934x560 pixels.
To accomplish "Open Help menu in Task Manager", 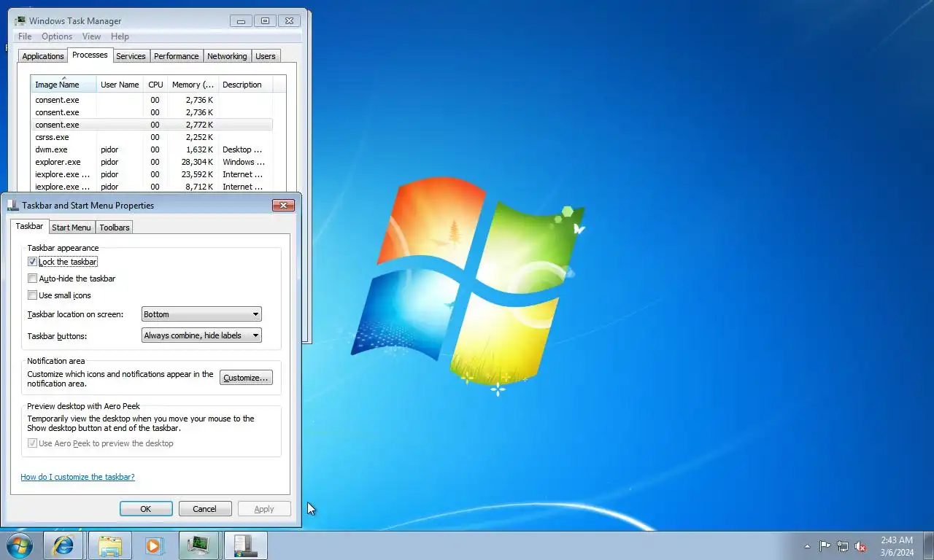I will click(120, 36).
